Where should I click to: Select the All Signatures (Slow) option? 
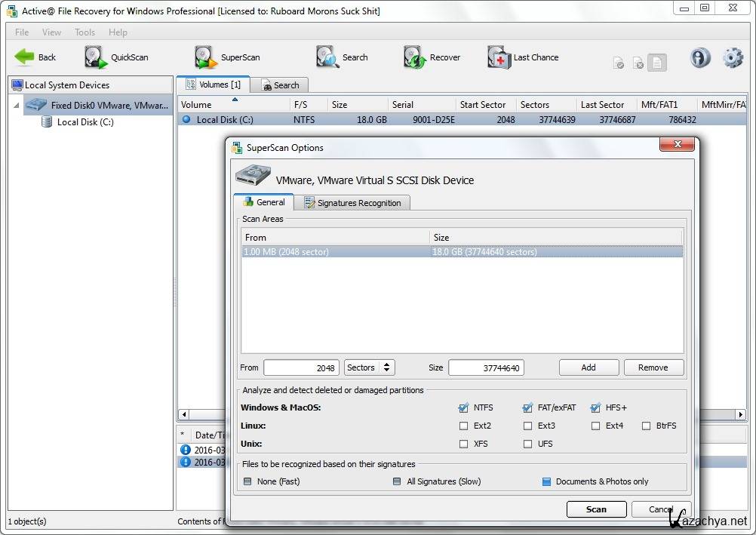(397, 481)
